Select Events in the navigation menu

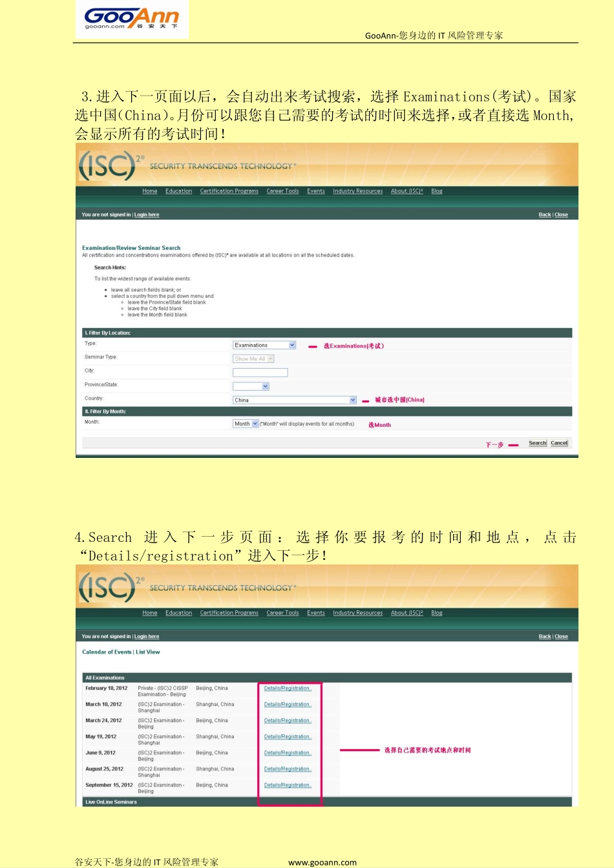pyautogui.click(x=315, y=191)
